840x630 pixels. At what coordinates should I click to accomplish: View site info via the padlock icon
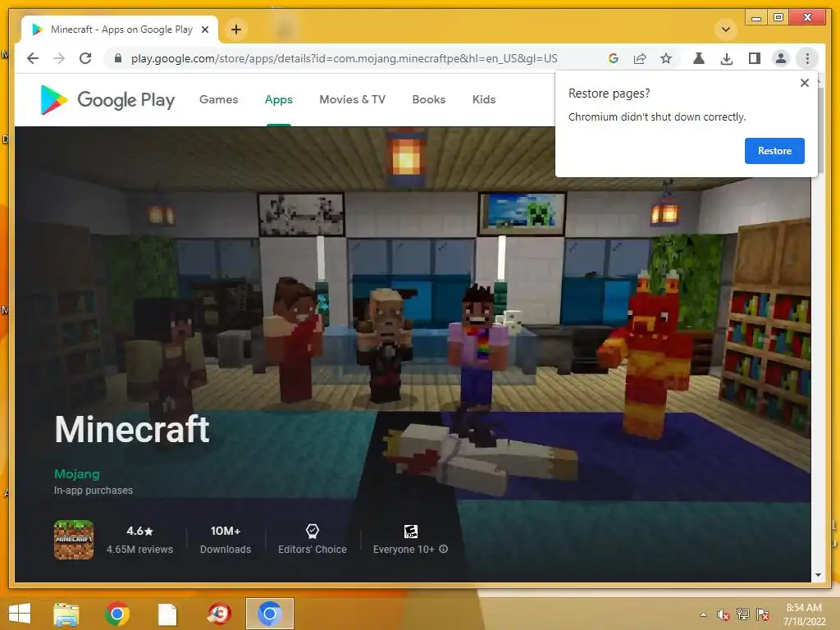[118, 58]
